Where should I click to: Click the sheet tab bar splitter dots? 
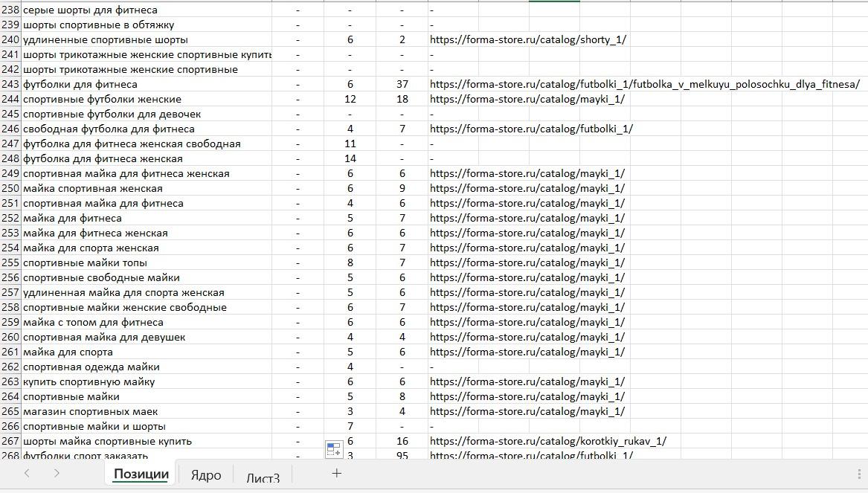pos(860,474)
